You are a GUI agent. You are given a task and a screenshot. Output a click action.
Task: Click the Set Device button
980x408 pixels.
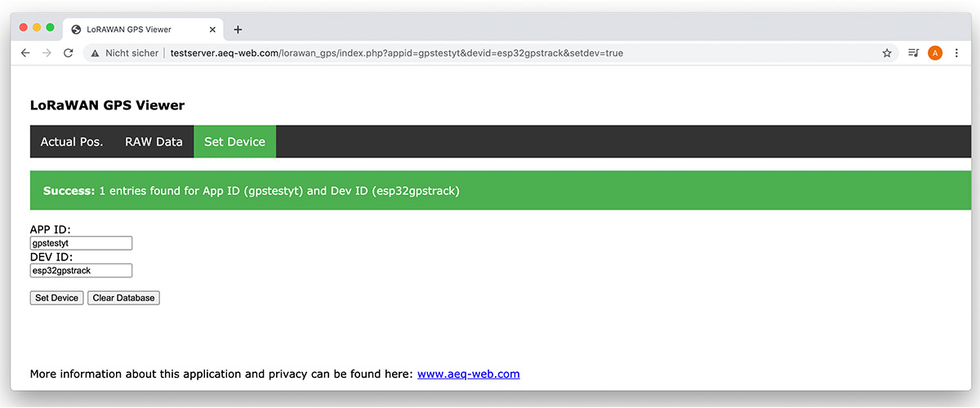pos(57,298)
